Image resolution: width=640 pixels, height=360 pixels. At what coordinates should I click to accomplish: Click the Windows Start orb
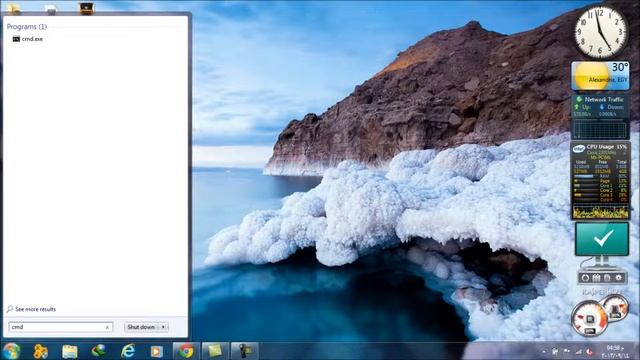(x=11, y=351)
